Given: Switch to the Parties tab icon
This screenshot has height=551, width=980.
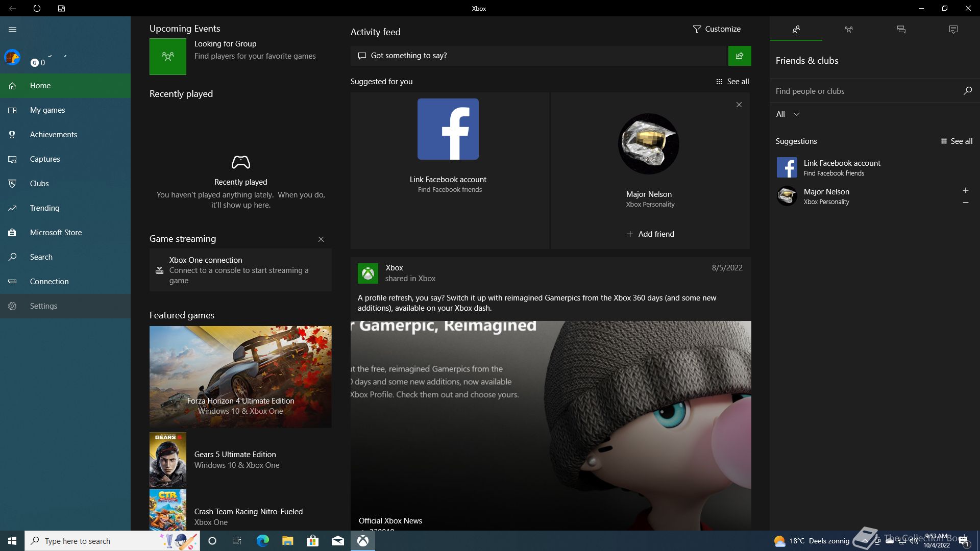Looking at the screenshot, I should [849, 29].
